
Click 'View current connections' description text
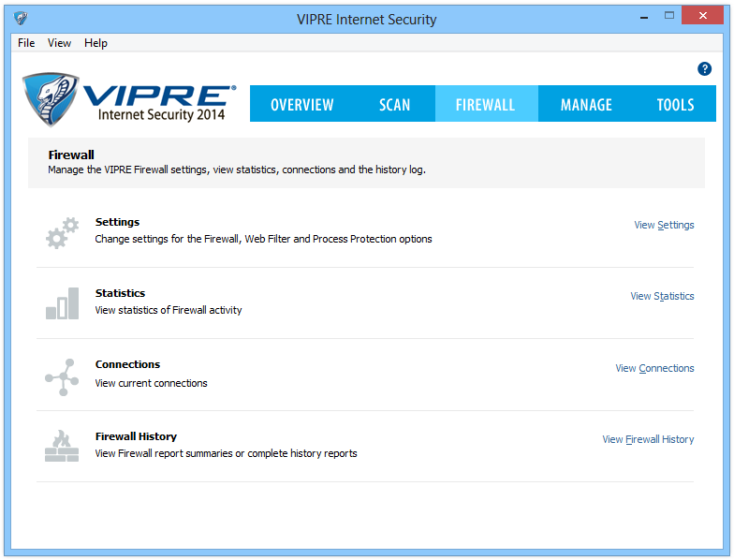tap(152, 383)
